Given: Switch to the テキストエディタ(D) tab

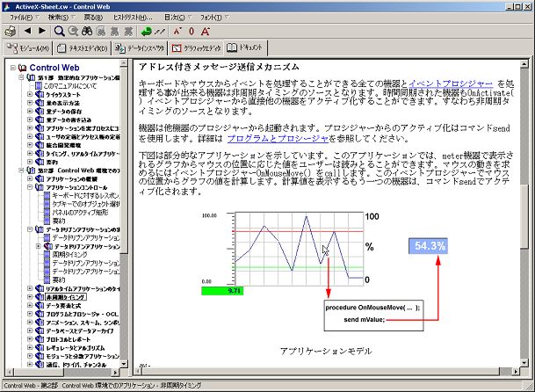Looking at the screenshot, I should tap(85, 47).
